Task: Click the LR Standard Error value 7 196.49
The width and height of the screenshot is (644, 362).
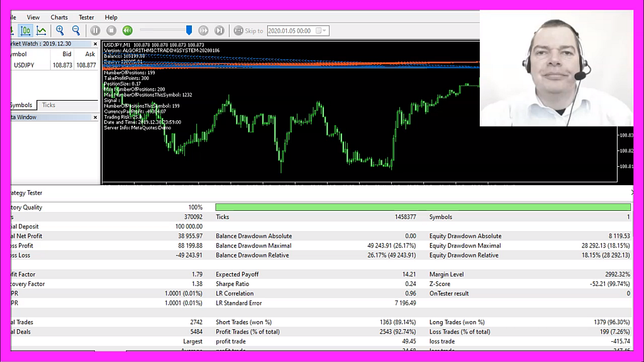Action: [406, 303]
